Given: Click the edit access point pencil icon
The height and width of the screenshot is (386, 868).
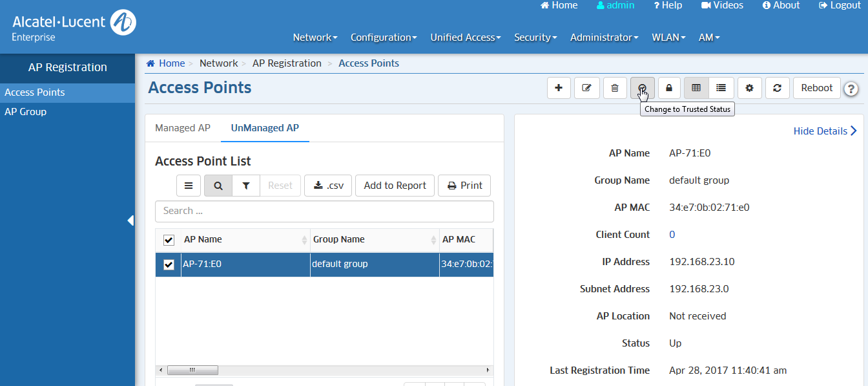Looking at the screenshot, I should coord(587,88).
